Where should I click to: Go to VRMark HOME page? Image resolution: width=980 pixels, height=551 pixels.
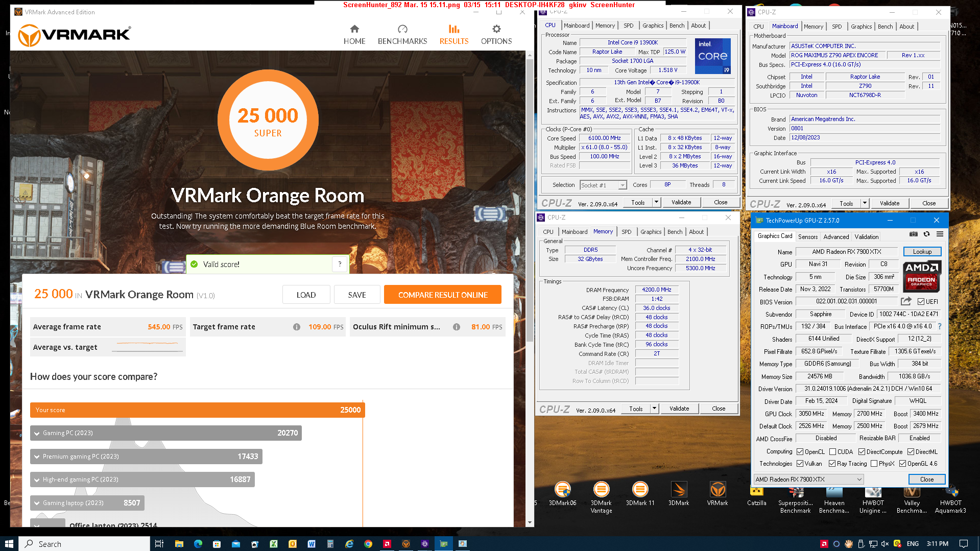click(x=354, y=35)
